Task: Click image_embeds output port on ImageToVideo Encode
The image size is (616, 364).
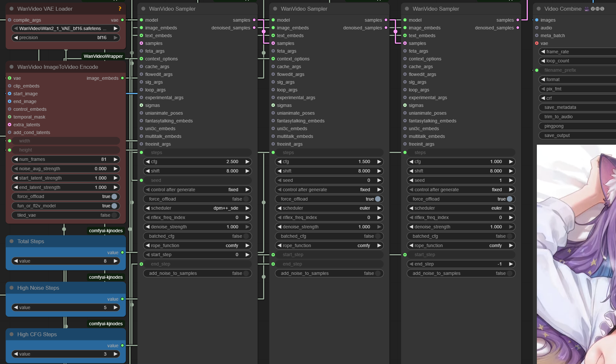Action: click(x=122, y=78)
